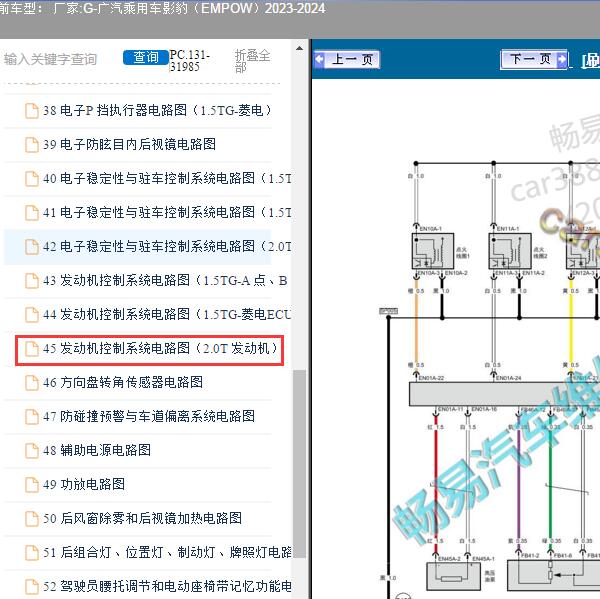Viewport: 600px width, 599px height.
Task: Click document icon beside item 52
Action: (x=32, y=587)
